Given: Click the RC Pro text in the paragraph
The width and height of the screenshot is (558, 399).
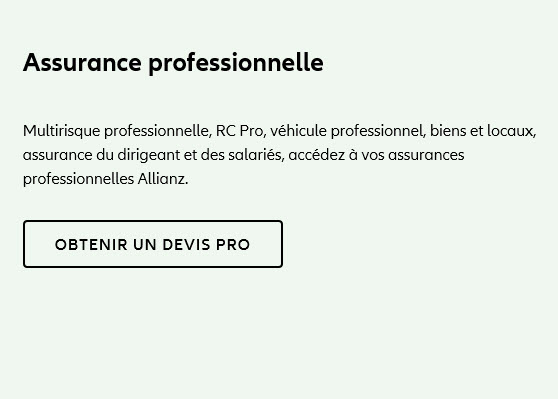Looking at the screenshot, I should coord(239,131).
